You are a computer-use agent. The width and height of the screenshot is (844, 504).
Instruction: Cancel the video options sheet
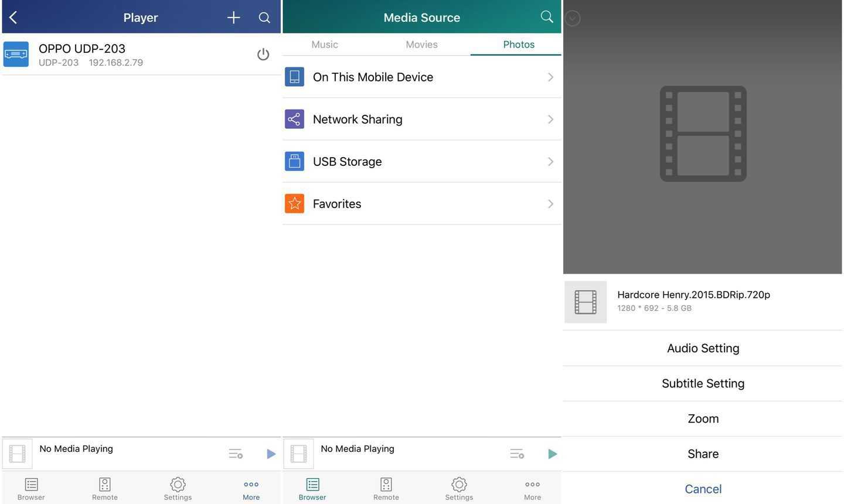click(703, 489)
